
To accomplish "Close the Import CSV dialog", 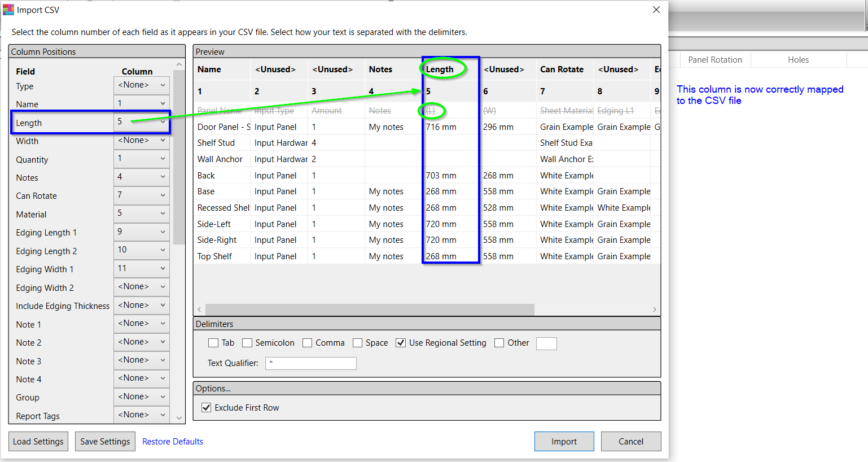I will (656, 10).
